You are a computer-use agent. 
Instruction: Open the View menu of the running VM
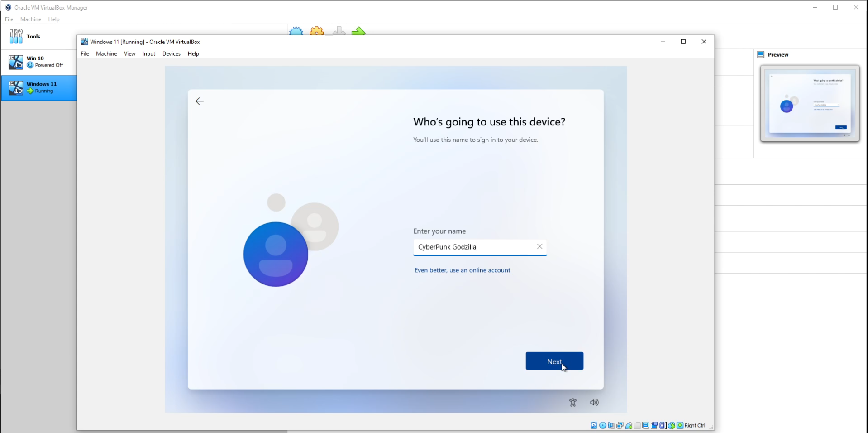point(129,53)
